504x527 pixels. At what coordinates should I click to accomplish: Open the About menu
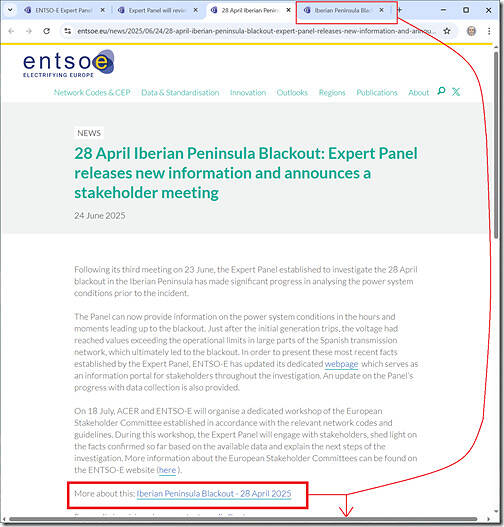(x=419, y=92)
